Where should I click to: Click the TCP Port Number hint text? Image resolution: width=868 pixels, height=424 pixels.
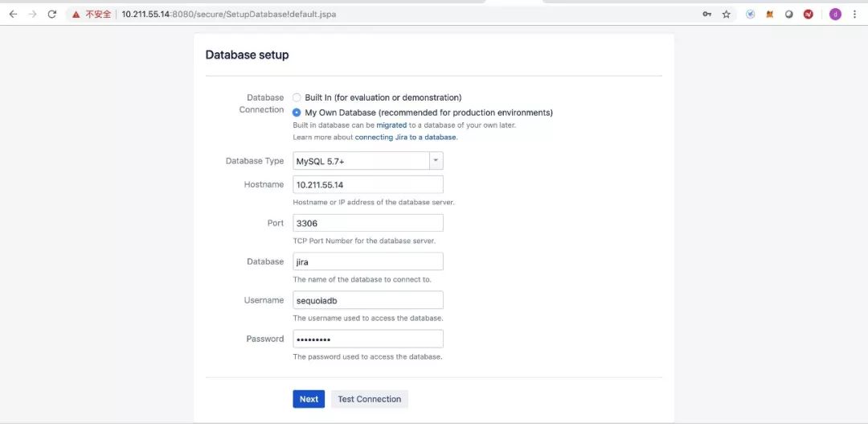[364, 241]
